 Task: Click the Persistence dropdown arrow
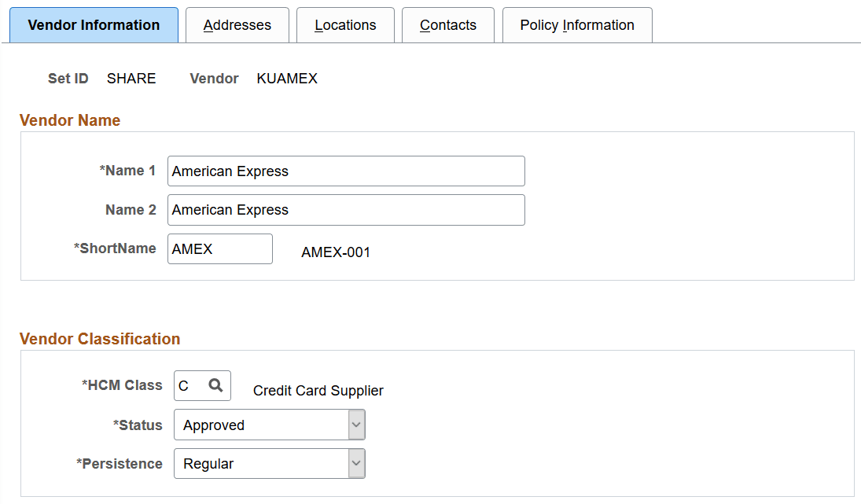click(x=358, y=463)
